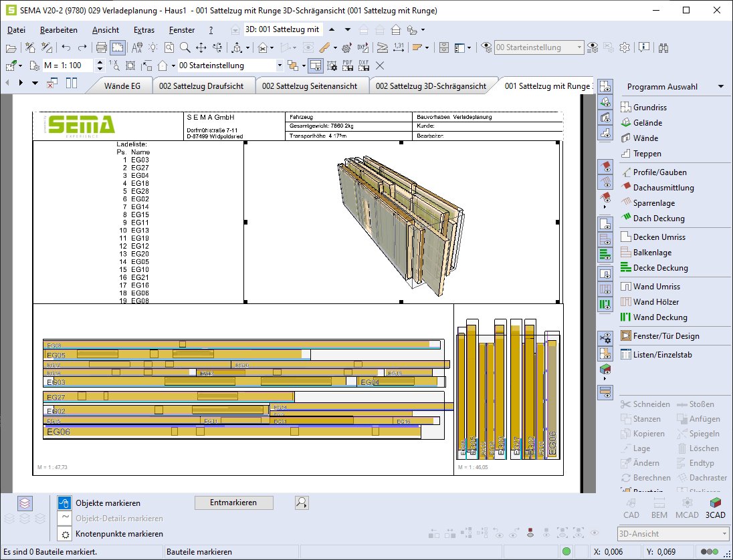Open the tab list dropdown triangle

pos(35,83)
